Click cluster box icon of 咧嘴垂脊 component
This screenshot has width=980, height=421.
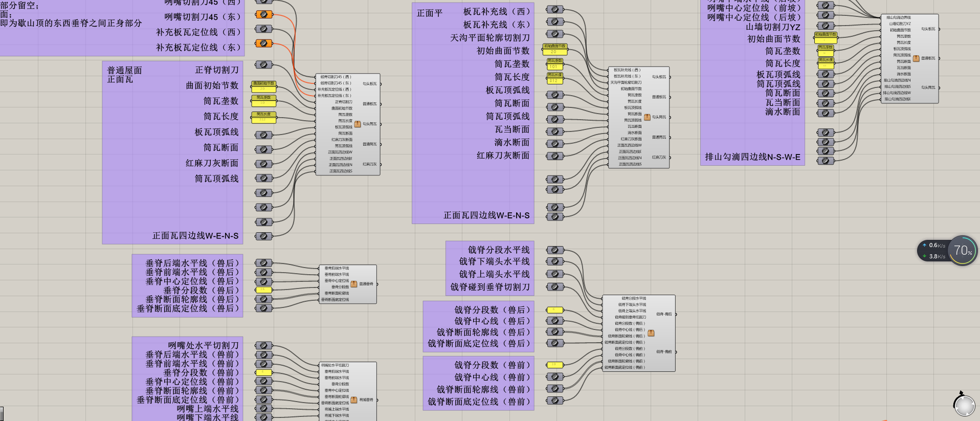tap(354, 400)
